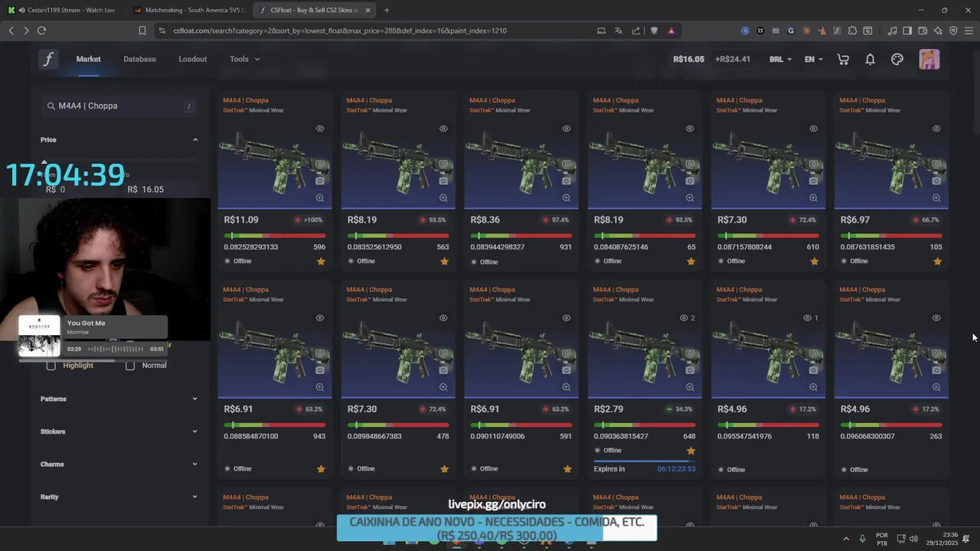Toggle watch eye on R$8.36 listing
980x551 pixels.
point(567,129)
